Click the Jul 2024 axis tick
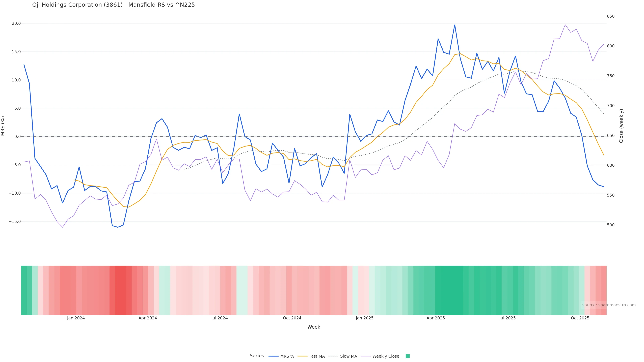 pos(220,318)
